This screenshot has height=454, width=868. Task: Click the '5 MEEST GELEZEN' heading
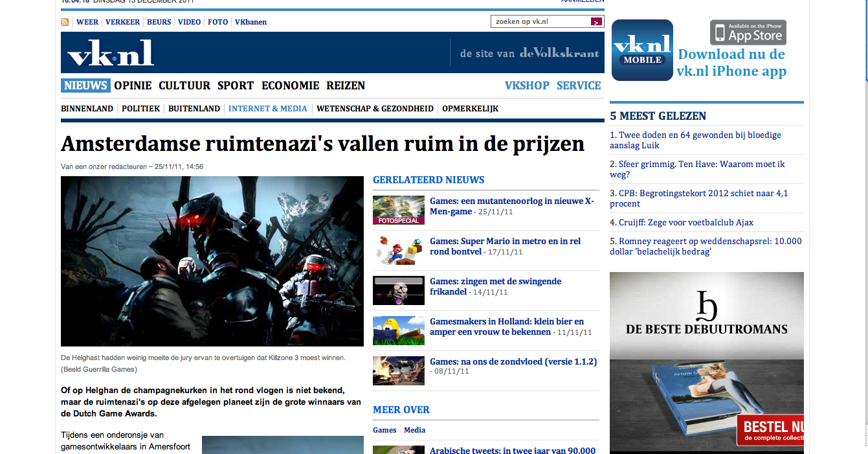tap(658, 116)
